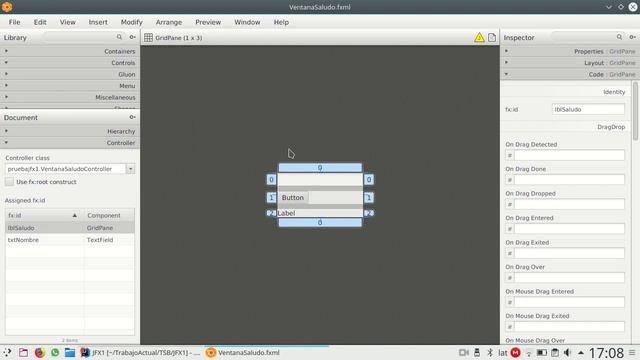The image size is (640, 360).
Task: Click the yellow warning triangle icon
Action: [479, 38]
